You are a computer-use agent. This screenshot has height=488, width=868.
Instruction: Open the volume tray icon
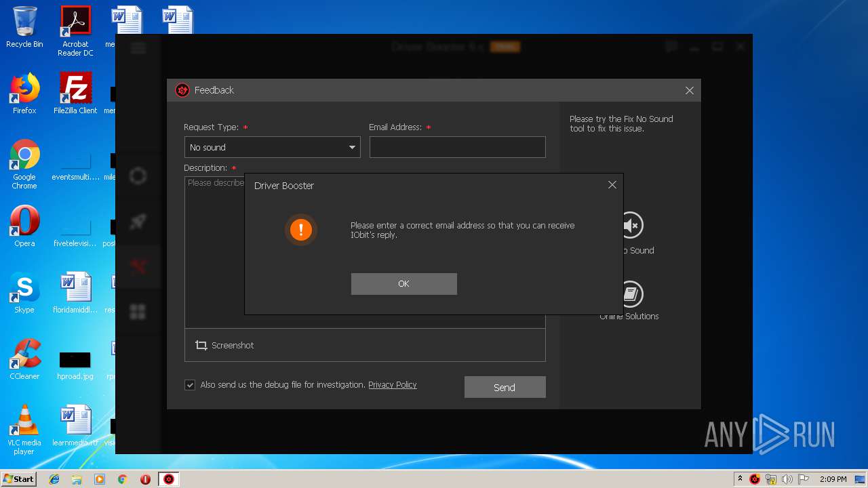point(787,479)
